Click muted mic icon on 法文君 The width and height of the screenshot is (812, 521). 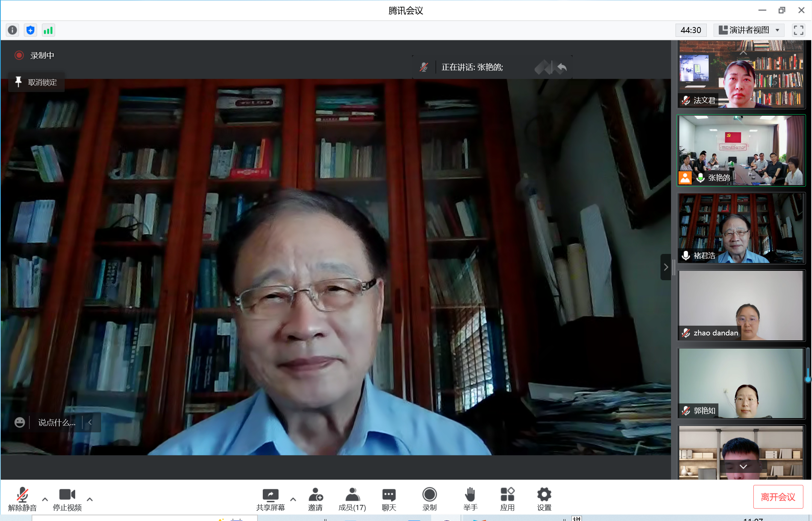tap(686, 100)
